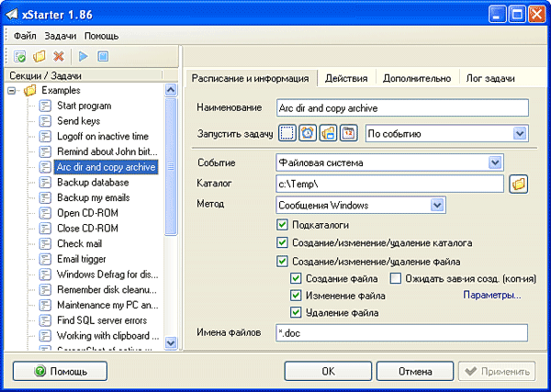
Task: Click the Наименование input field
Action: [402, 107]
